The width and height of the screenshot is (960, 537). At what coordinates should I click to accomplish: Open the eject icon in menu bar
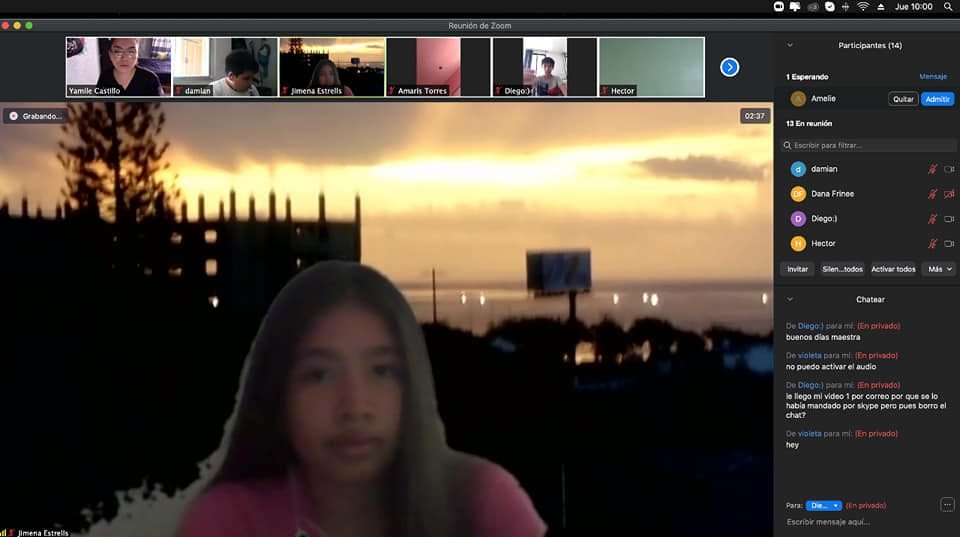[x=880, y=7]
